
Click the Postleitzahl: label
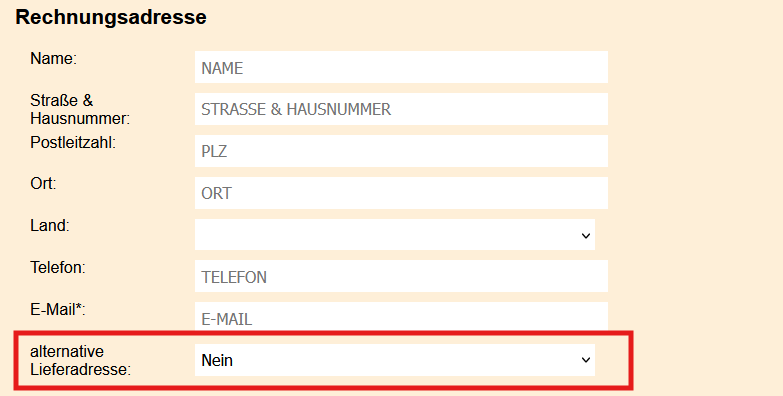click(x=73, y=143)
